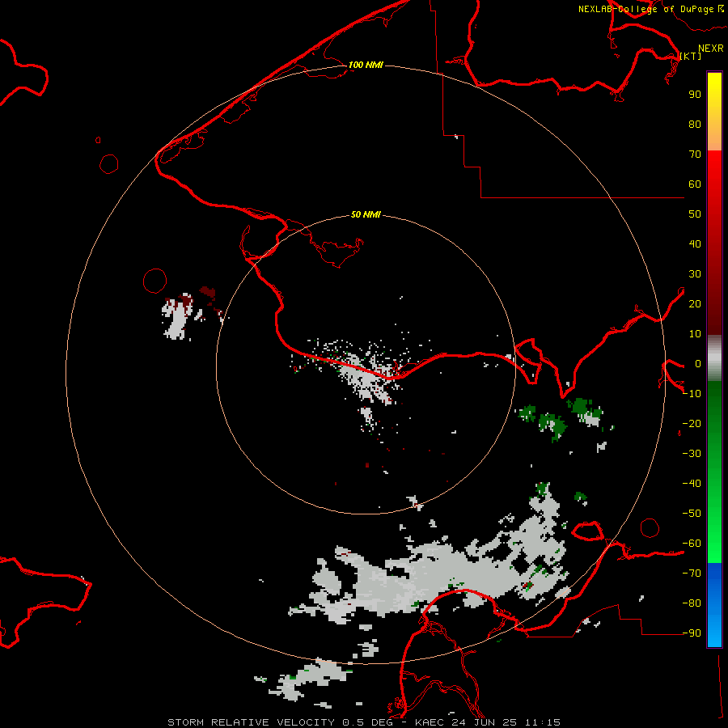
Task: Click the 11:15 time stamp
Action: click(x=543, y=722)
